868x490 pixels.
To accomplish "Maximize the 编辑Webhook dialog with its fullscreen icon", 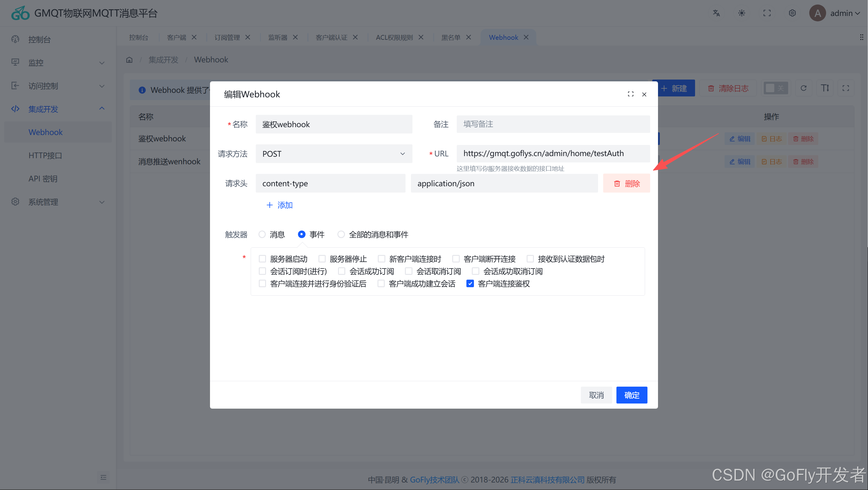I will click(631, 94).
